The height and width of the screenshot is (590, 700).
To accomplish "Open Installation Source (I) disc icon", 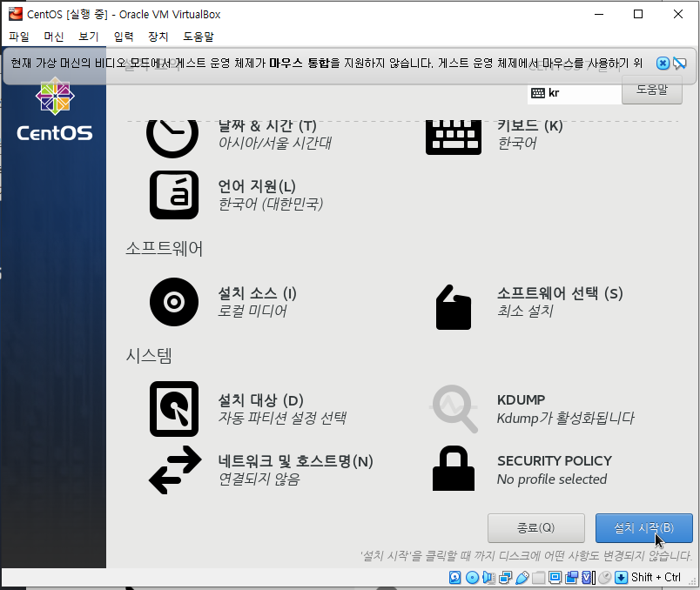I will 174,302.
